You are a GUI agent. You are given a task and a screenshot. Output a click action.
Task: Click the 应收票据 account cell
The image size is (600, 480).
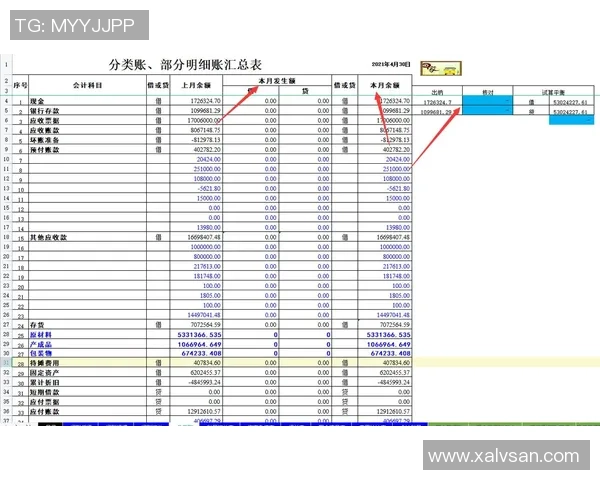(88, 121)
